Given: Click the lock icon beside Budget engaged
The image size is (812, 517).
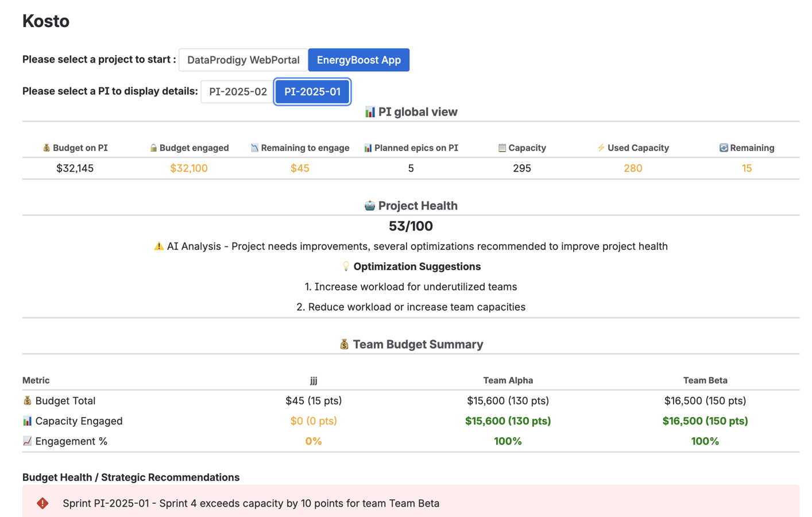Looking at the screenshot, I should click(x=153, y=148).
